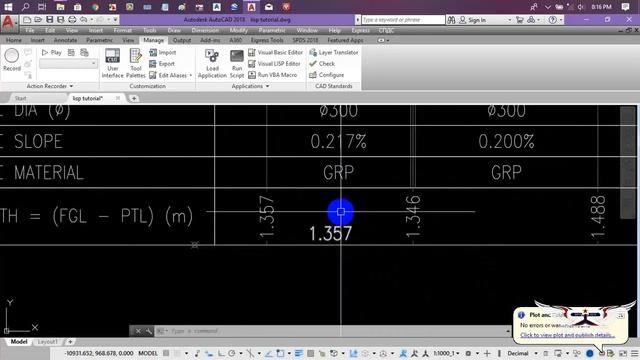Click the AutoCAD application menu logo
This screenshot has width=640, height=360.
pyautogui.click(x=8, y=22)
